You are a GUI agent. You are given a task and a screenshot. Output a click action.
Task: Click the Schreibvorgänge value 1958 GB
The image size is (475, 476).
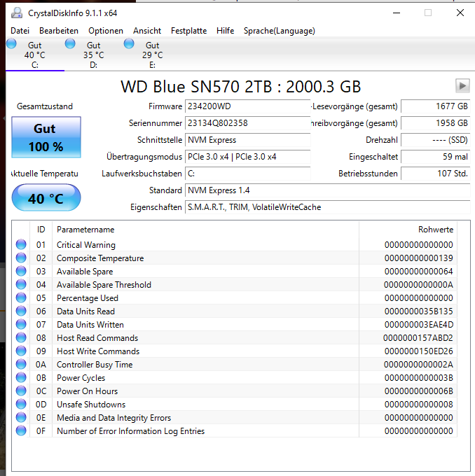pos(436,123)
